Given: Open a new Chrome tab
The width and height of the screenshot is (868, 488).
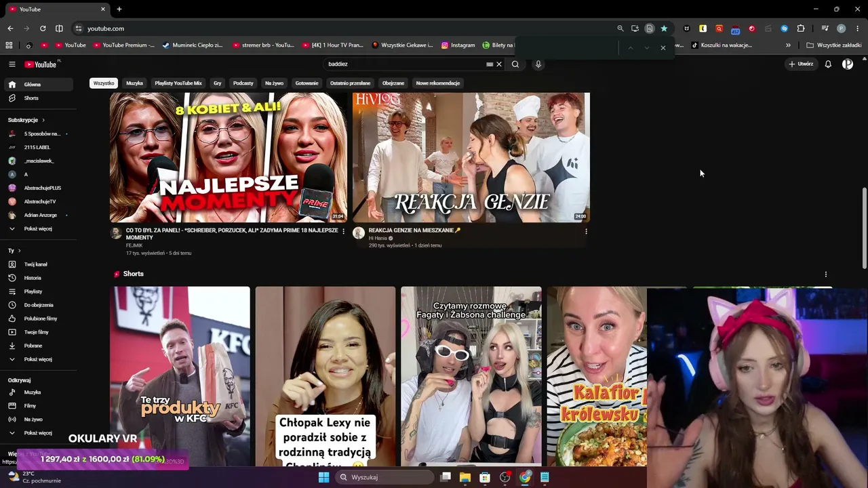Looking at the screenshot, I should [119, 9].
